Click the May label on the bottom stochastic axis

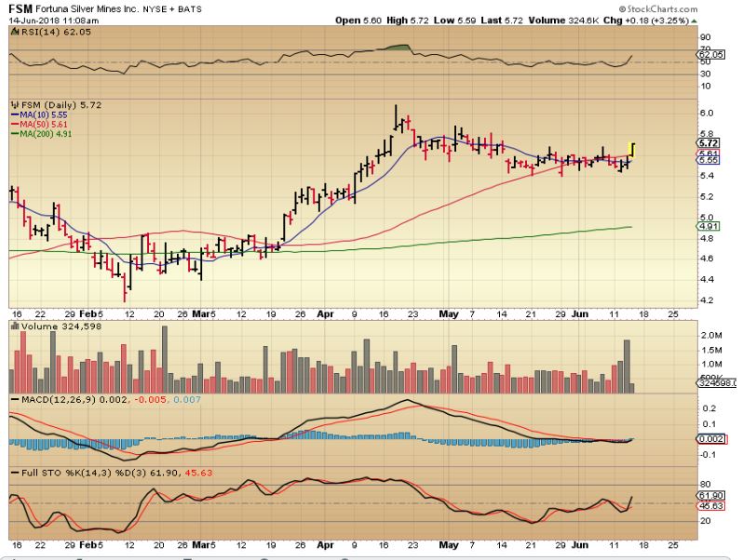(449, 544)
